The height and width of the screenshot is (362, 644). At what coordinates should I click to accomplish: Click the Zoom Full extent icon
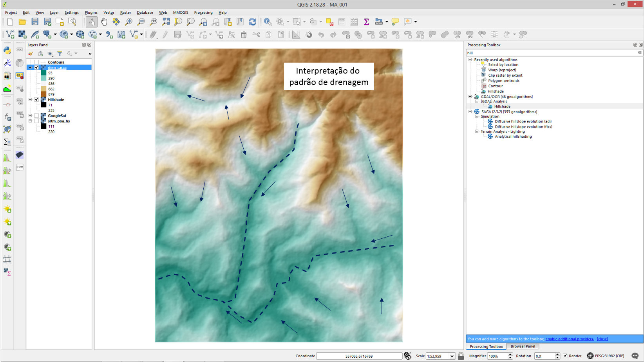(x=166, y=22)
